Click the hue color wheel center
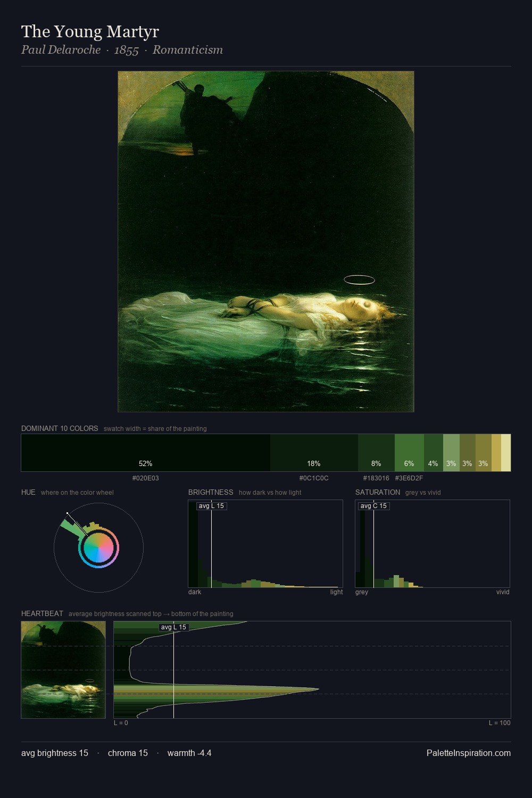The width and height of the screenshot is (532, 798). [98, 547]
